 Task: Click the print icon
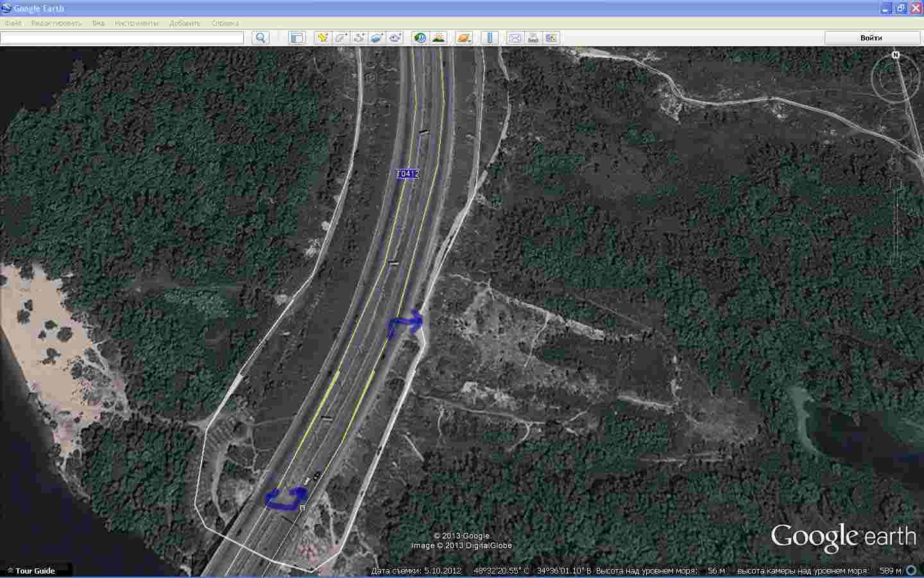533,38
